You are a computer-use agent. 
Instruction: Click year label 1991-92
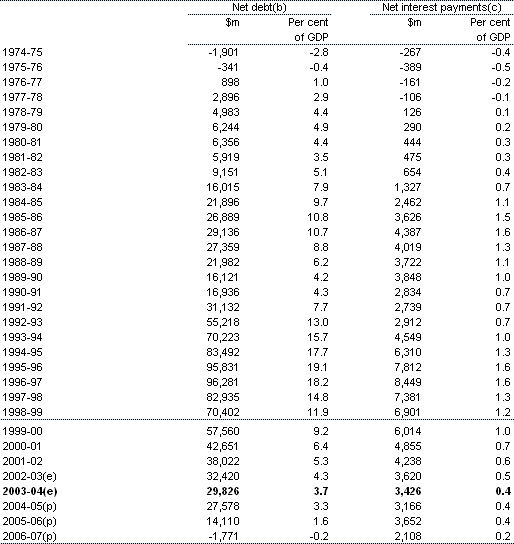point(22,307)
